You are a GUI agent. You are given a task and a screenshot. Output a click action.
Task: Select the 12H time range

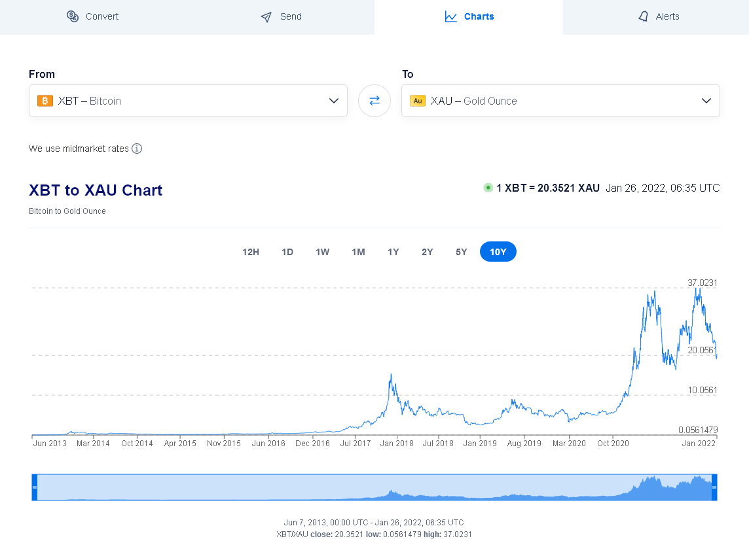pyautogui.click(x=251, y=252)
